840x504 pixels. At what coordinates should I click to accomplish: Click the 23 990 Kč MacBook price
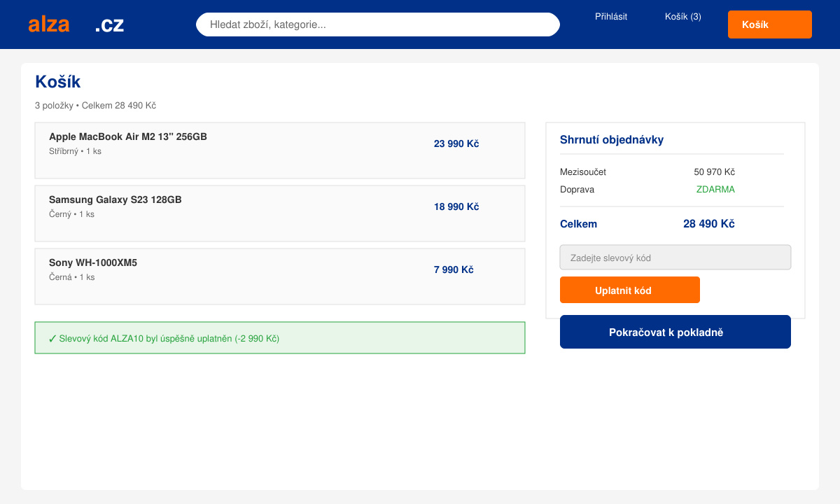(456, 143)
